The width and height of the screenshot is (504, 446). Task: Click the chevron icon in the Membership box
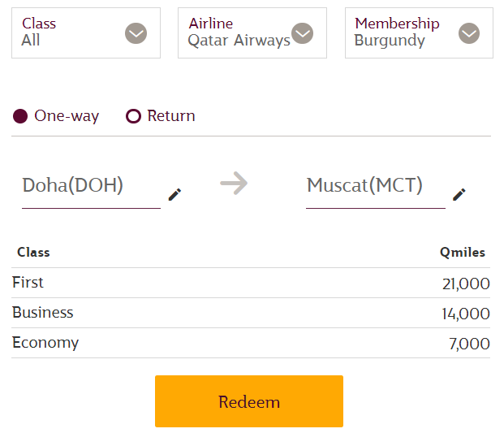469,33
